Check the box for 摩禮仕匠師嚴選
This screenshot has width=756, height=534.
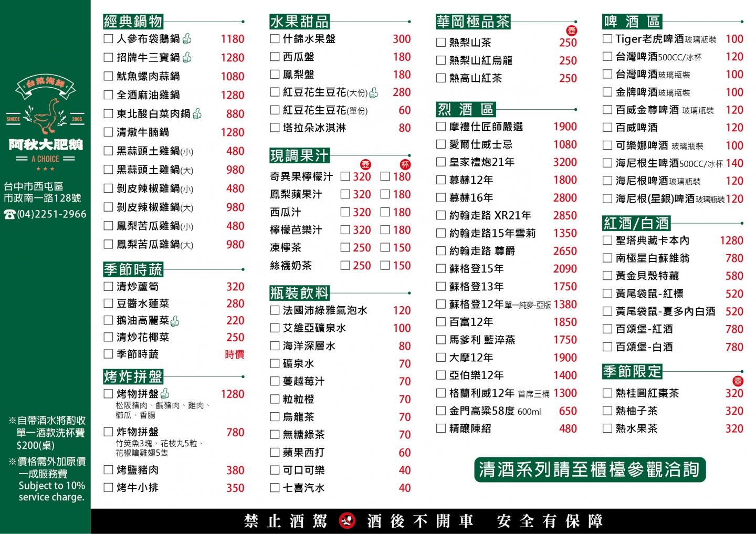[441, 127]
